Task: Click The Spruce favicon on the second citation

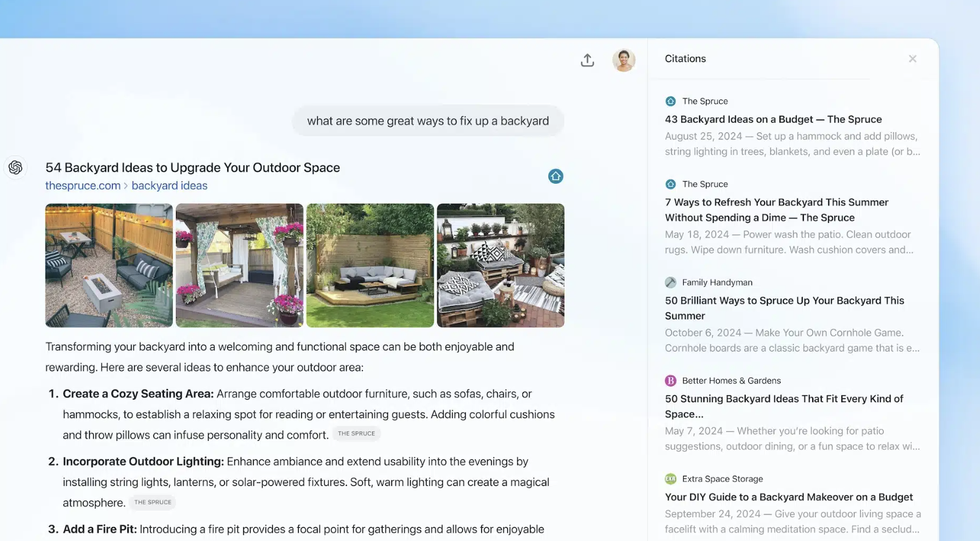Action: tap(670, 184)
